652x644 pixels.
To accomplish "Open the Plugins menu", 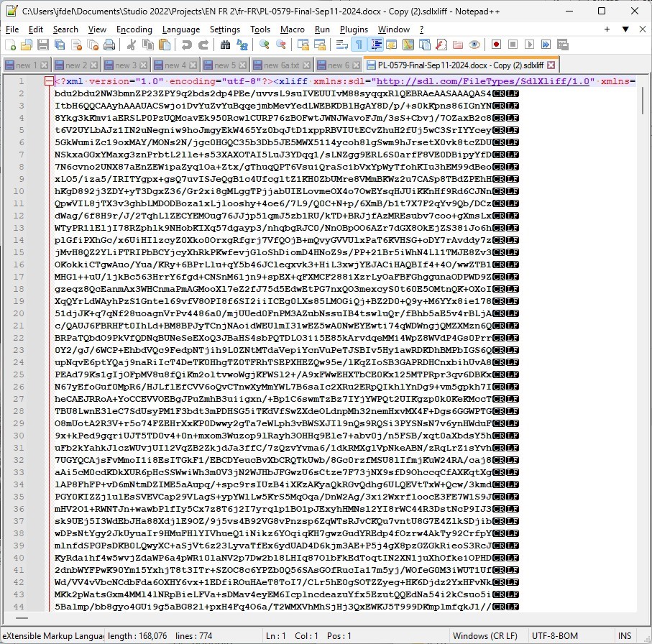I will [x=354, y=29].
